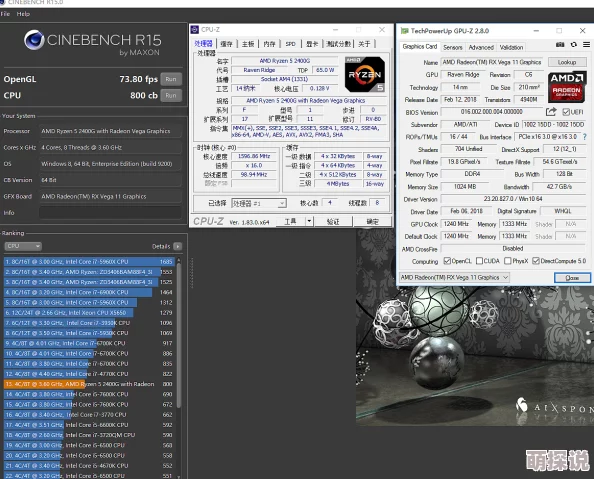Select ranking row Intel Xeon CPU X5650
Screen dimensions: 594x479
pyautogui.click(x=89, y=313)
